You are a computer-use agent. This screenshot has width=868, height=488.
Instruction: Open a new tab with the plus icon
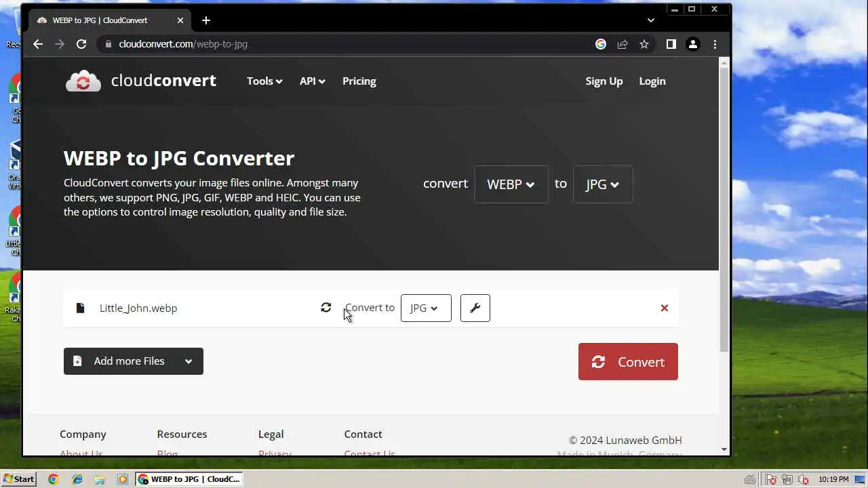click(x=206, y=20)
